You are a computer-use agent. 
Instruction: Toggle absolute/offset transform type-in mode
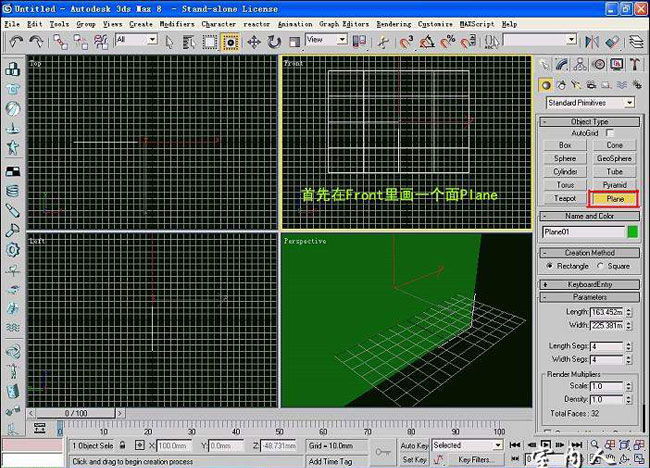tap(140, 445)
